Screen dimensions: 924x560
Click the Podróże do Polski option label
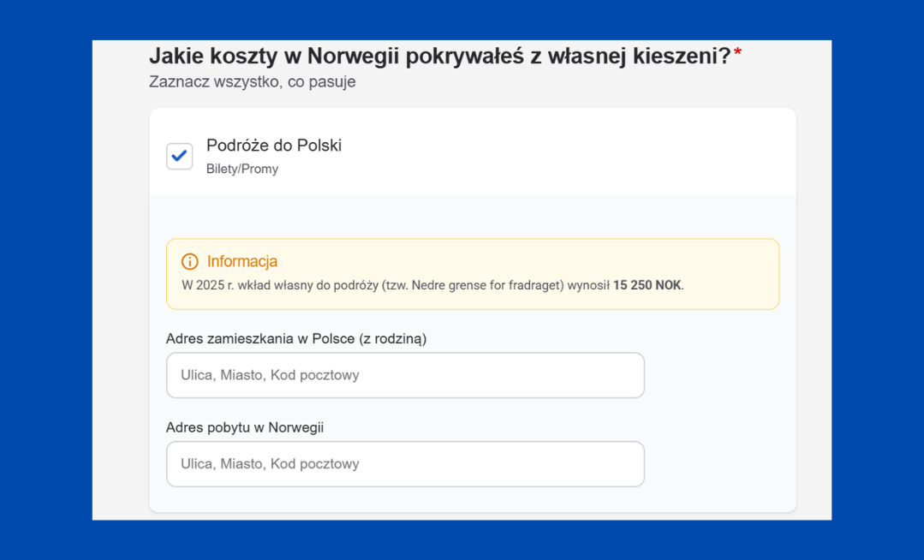(274, 146)
